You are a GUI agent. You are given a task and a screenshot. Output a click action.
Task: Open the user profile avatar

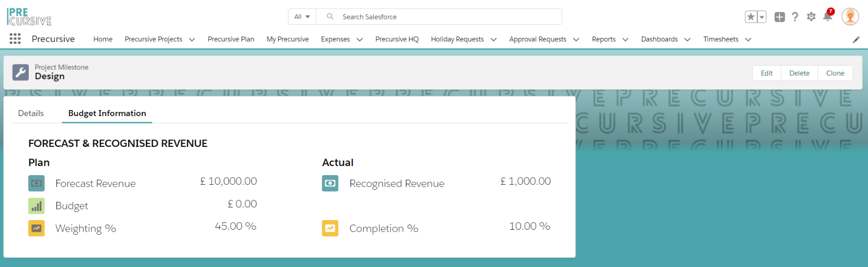tap(850, 17)
